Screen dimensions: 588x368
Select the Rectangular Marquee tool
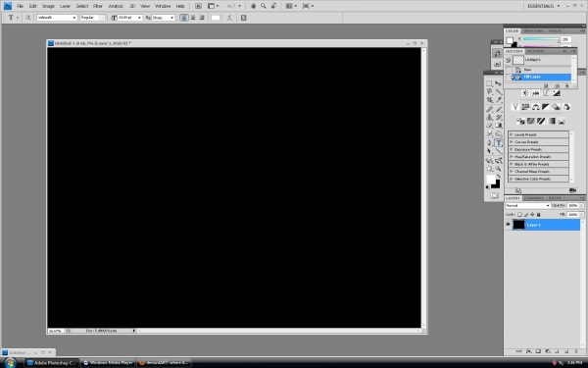click(489, 83)
